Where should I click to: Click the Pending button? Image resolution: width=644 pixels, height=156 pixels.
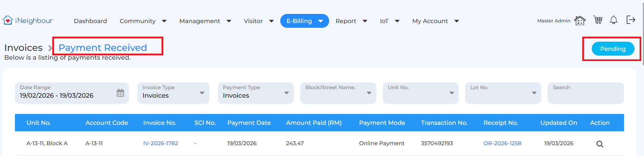[x=613, y=49]
